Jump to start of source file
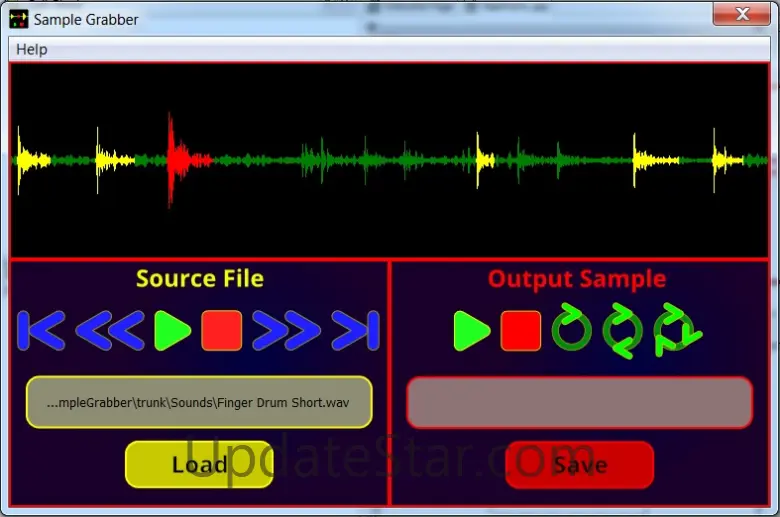 click(41, 331)
